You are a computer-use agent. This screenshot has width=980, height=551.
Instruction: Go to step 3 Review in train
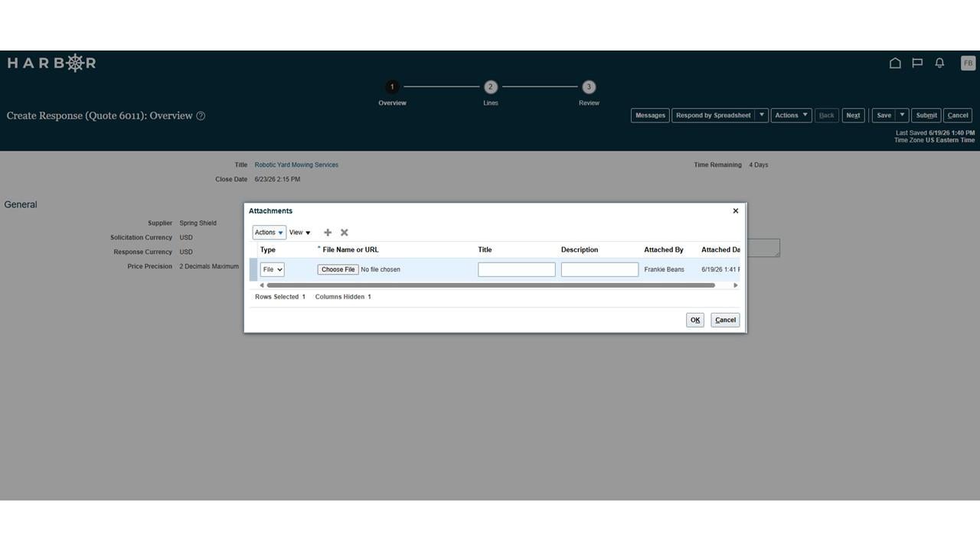point(589,87)
